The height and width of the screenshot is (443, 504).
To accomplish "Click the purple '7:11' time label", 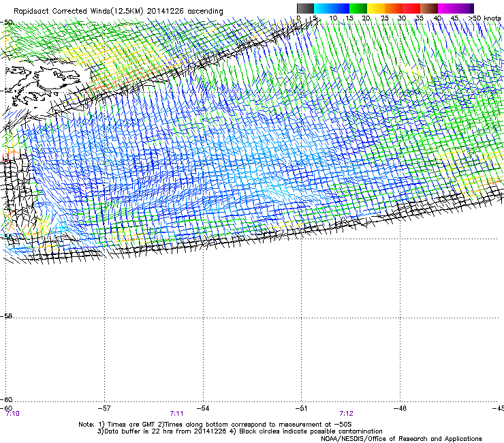I will coord(176,414).
